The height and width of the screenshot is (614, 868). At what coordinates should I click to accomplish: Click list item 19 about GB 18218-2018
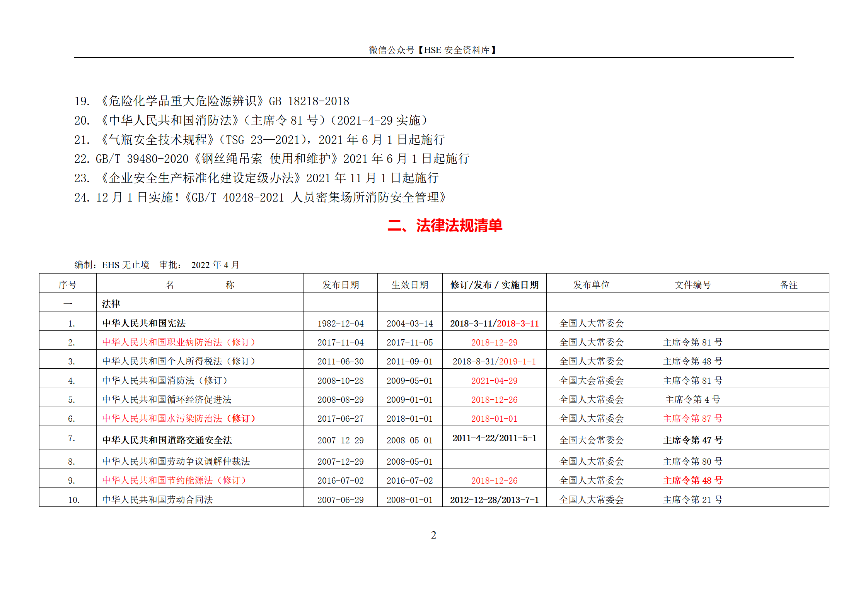point(212,101)
